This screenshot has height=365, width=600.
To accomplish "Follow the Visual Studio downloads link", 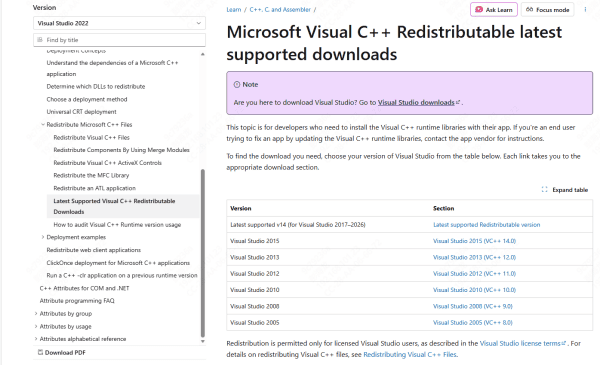I will (x=416, y=103).
